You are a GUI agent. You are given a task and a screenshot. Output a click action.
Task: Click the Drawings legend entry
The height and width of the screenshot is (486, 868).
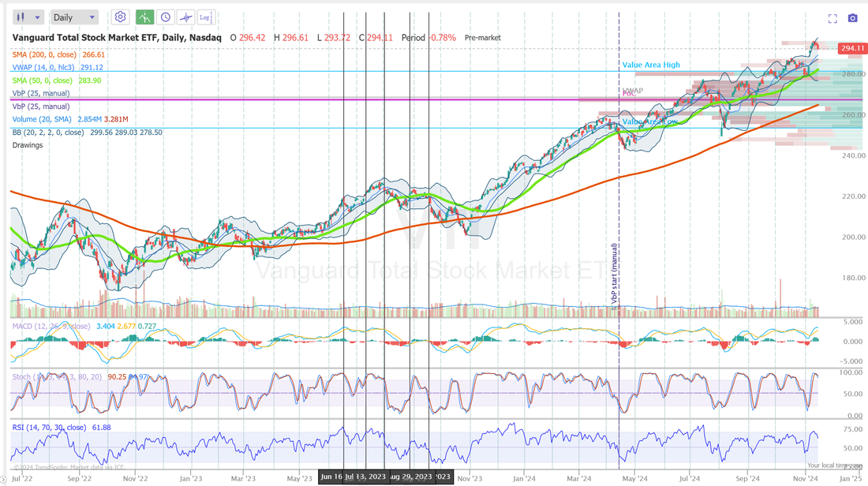pyautogui.click(x=28, y=145)
